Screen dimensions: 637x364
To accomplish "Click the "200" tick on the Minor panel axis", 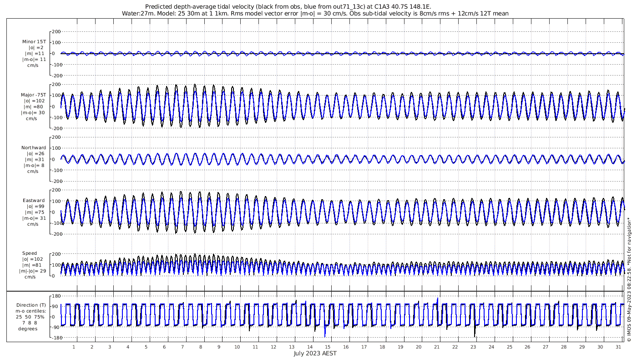I will [56, 31].
